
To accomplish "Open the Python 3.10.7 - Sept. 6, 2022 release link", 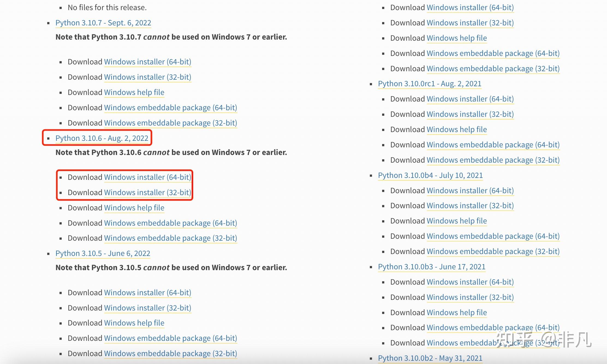I will click(x=103, y=23).
